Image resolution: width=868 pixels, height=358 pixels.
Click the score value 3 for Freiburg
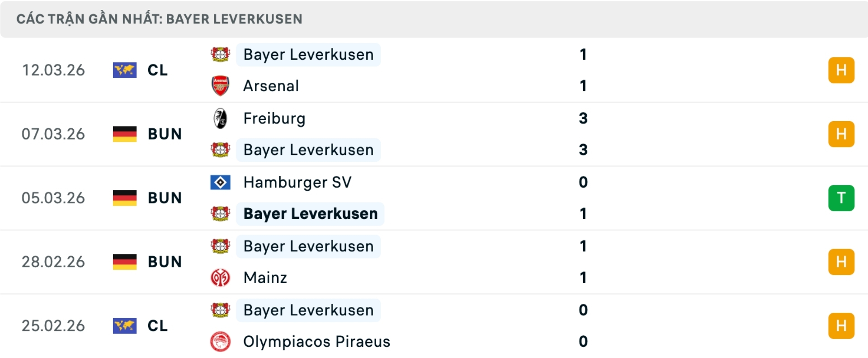coord(583,118)
